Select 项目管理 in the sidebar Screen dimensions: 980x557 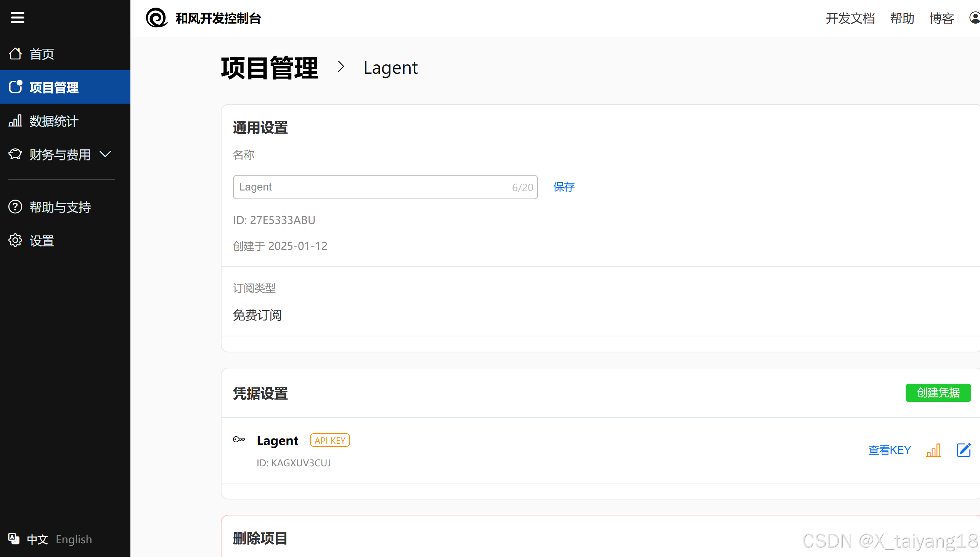pyautogui.click(x=54, y=88)
